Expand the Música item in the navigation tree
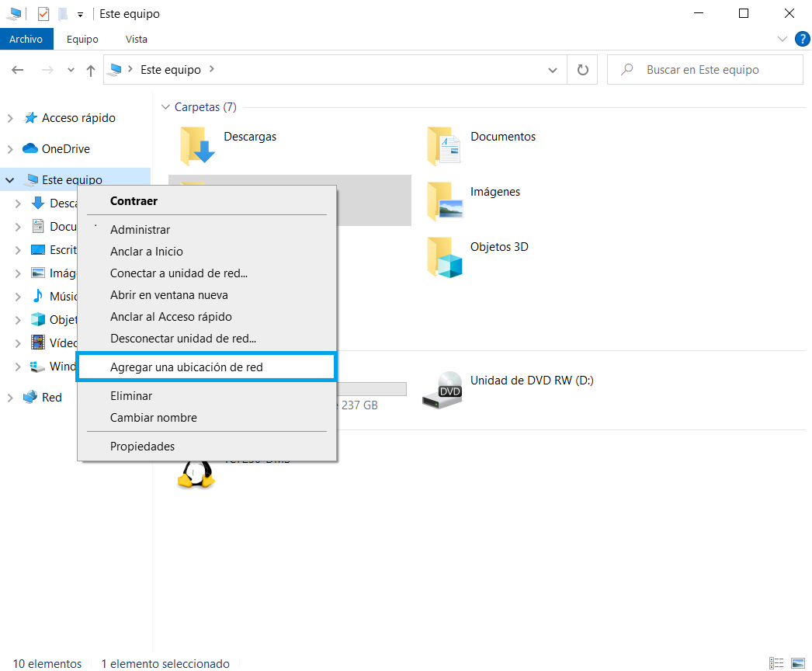The image size is (812, 671). pos(19,296)
